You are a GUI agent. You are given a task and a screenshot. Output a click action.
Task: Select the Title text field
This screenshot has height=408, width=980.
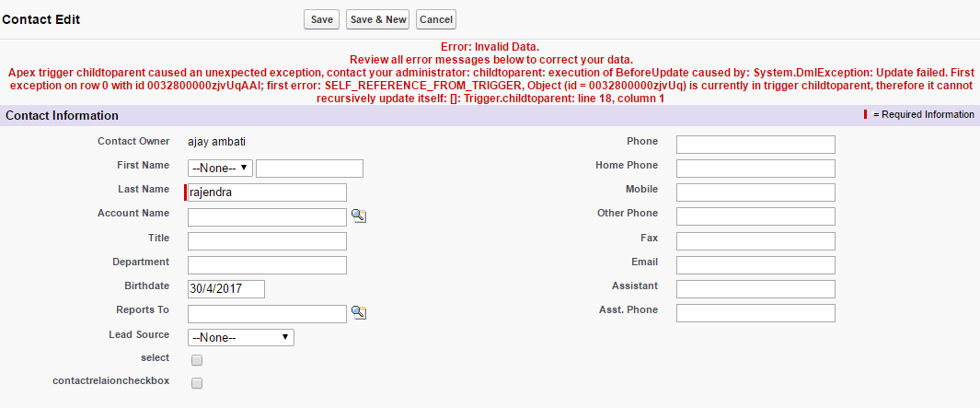point(267,241)
